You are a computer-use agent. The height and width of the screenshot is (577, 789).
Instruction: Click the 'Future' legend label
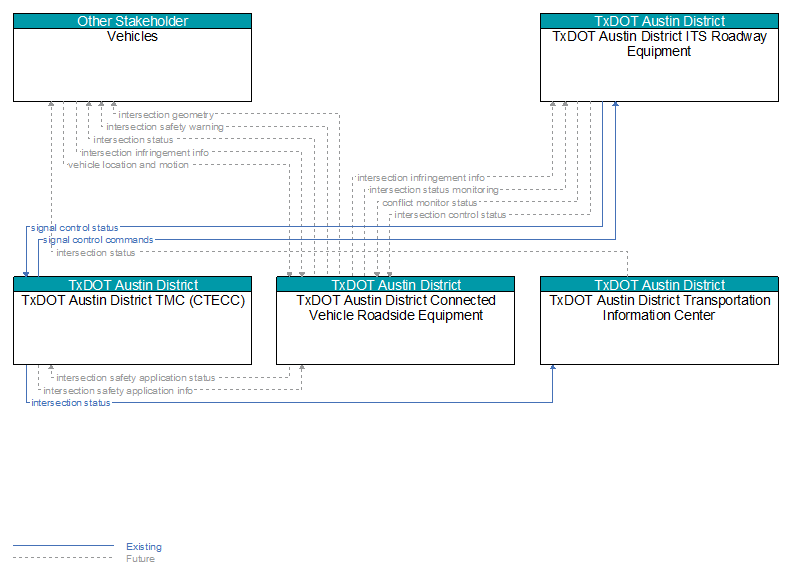coord(140,559)
